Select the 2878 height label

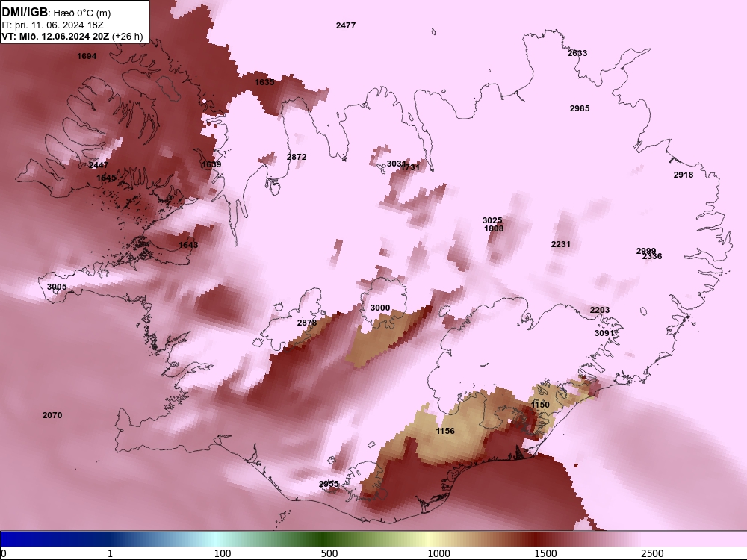click(x=307, y=323)
